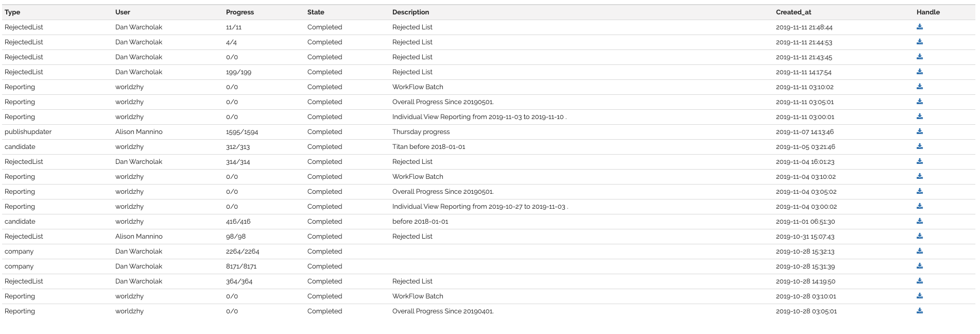Click the Type column header

(12, 12)
